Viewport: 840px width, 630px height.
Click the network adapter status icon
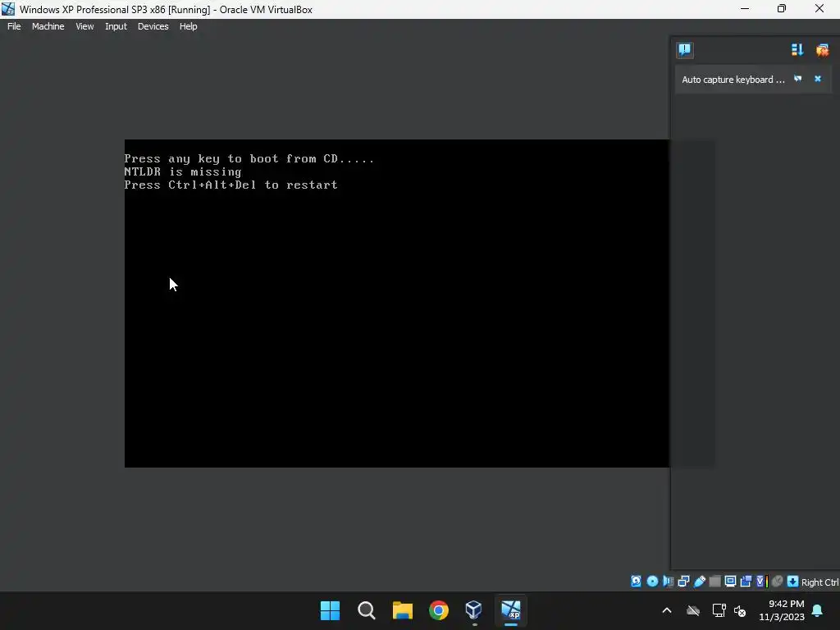point(683,582)
